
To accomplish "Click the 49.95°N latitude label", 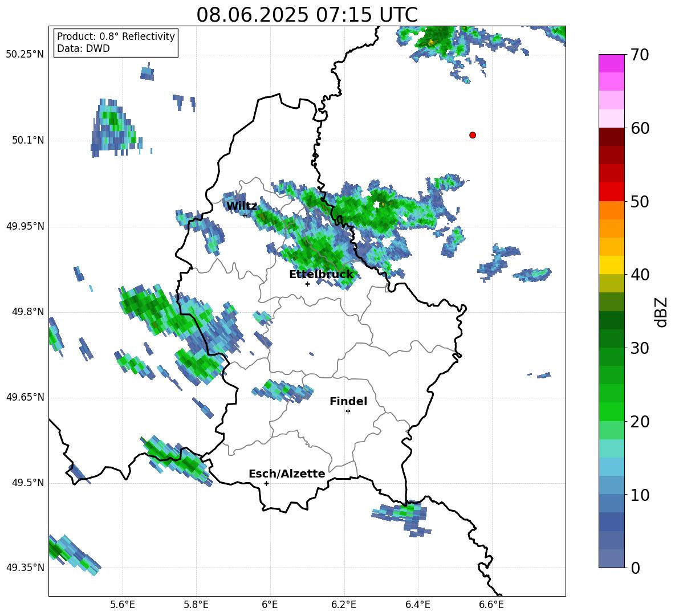I will point(25,226).
